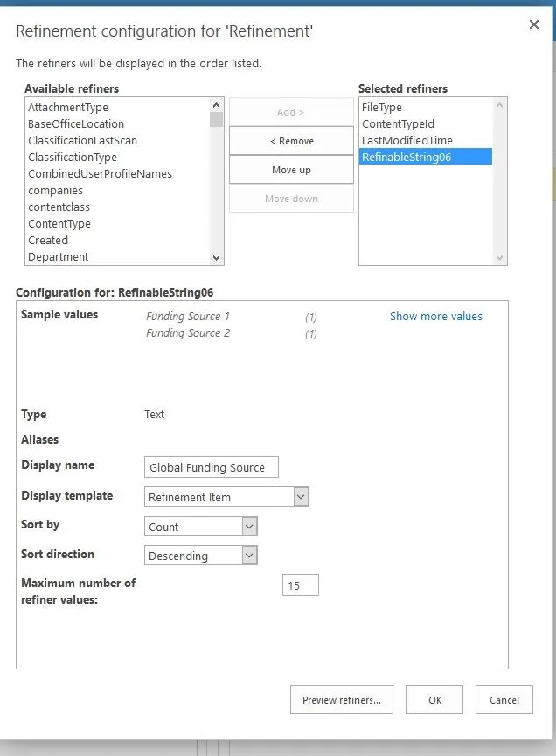The image size is (556, 756).
Task: Pick the Department refiner from list
Action: pos(59,257)
